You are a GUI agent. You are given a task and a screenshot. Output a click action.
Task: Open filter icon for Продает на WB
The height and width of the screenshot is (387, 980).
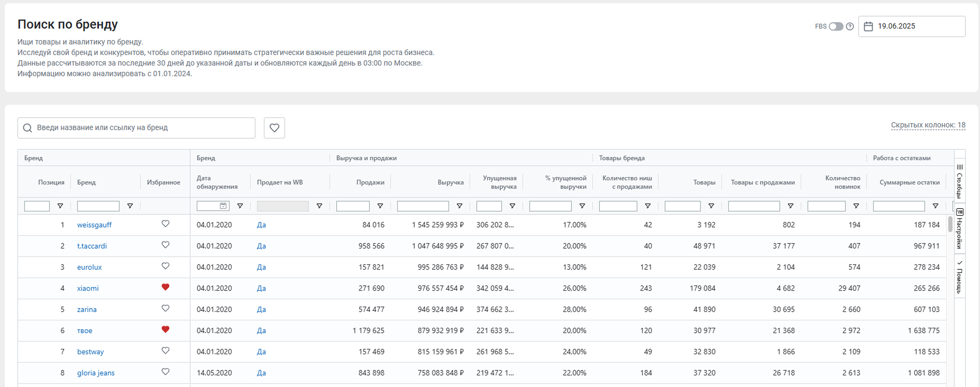319,206
